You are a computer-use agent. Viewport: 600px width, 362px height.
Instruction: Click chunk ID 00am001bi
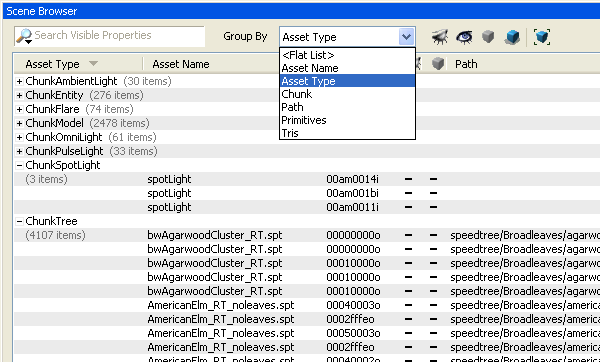352,193
